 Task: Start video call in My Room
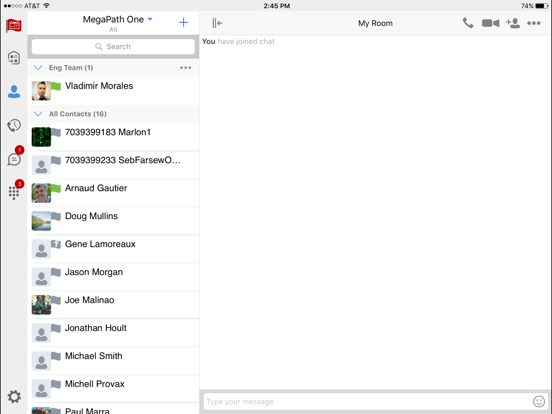point(490,23)
